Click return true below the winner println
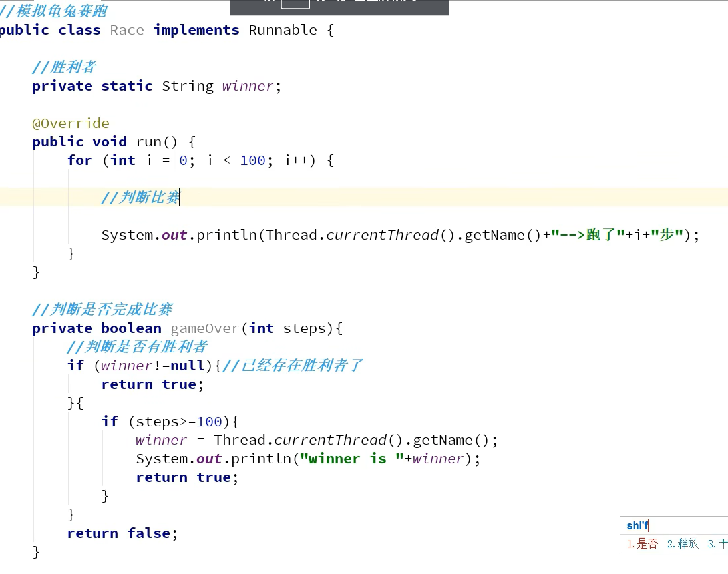The image size is (728, 574). [x=187, y=477]
